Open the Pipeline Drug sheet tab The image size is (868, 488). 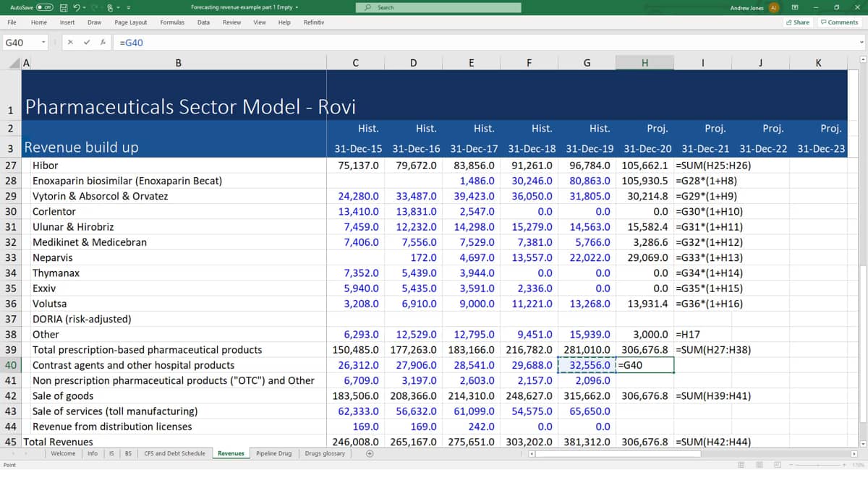(x=274, y=453)
